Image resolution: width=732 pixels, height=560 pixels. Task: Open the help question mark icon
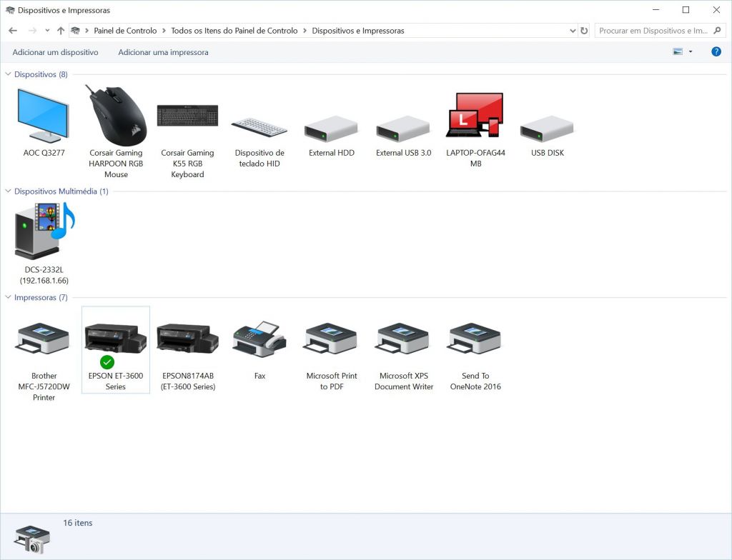click(716, 52)
